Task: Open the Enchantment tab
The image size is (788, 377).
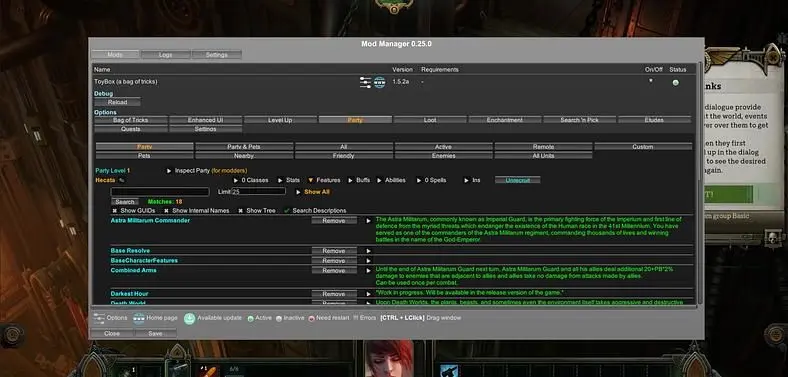Action: point(505,120)
